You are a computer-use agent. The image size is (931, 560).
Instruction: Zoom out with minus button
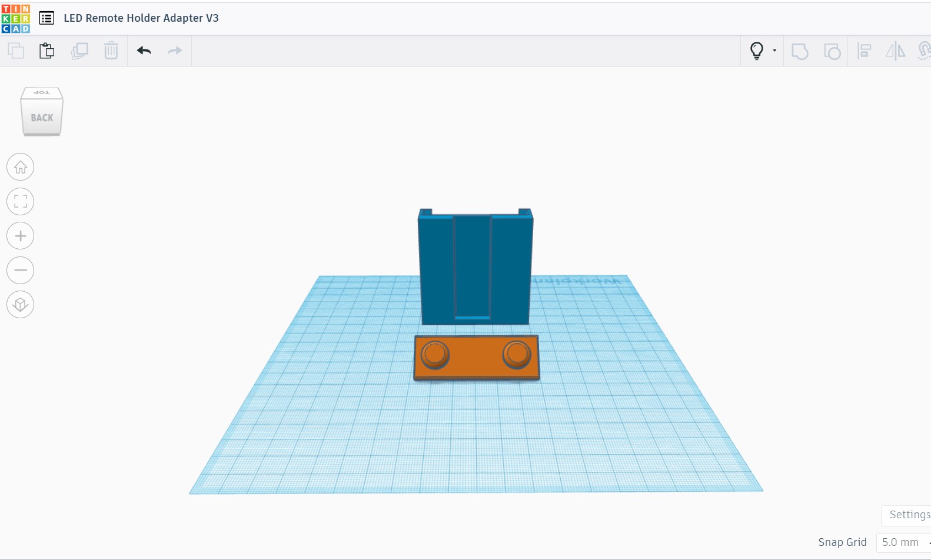[x=21, y=271]
